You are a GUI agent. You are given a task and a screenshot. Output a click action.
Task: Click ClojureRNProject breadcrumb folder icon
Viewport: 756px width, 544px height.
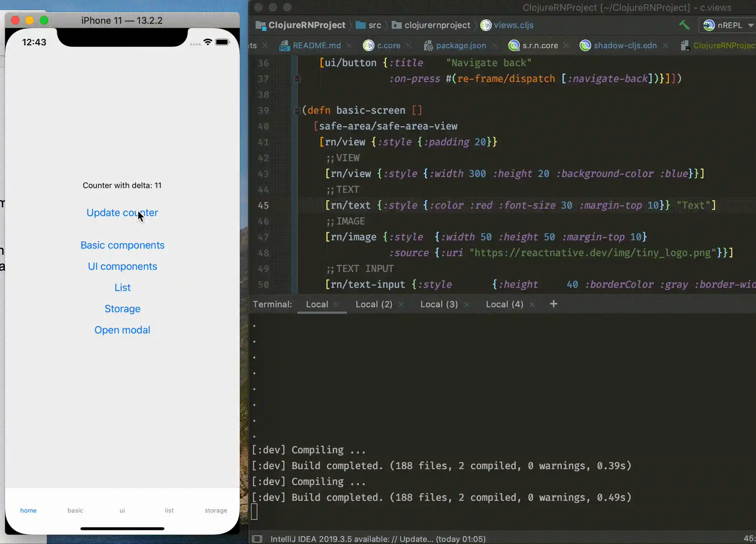tap(260, 25)
